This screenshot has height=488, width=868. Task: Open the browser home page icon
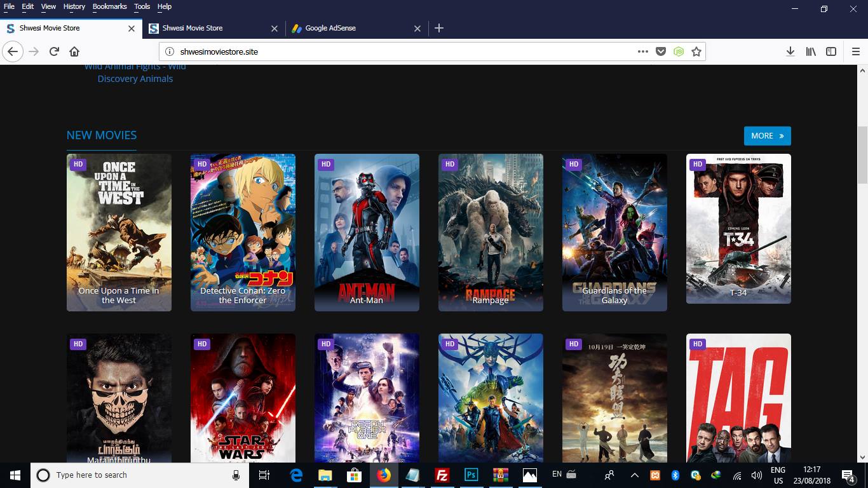coord(74,51)
